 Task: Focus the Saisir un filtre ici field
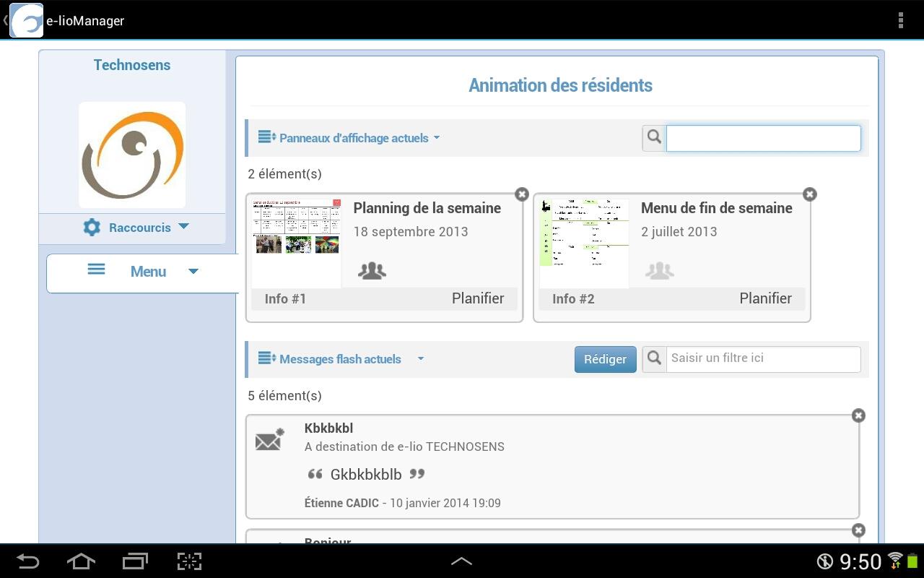(763, 359)
